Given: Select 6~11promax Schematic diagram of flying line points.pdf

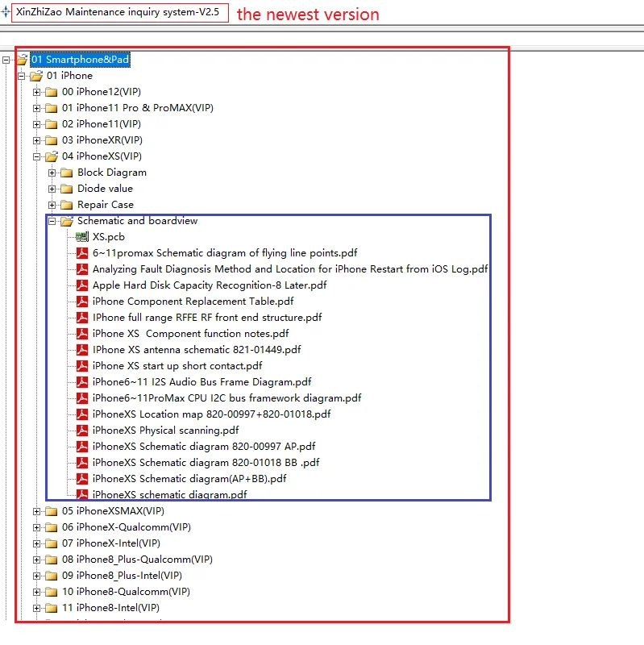Looking at the screenshot, I should (225, 253).
